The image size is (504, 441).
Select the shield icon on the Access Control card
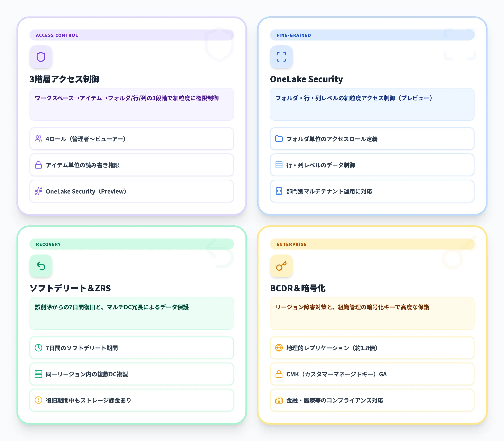pyautogui.click(x=41, y=57)
